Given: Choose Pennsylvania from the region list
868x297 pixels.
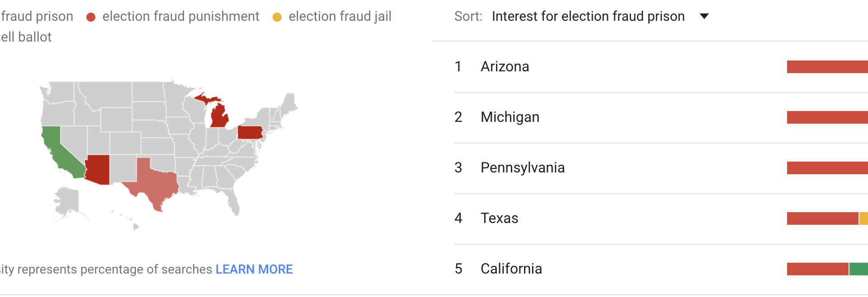Looking at the screenshot, I should pos(522,167).
